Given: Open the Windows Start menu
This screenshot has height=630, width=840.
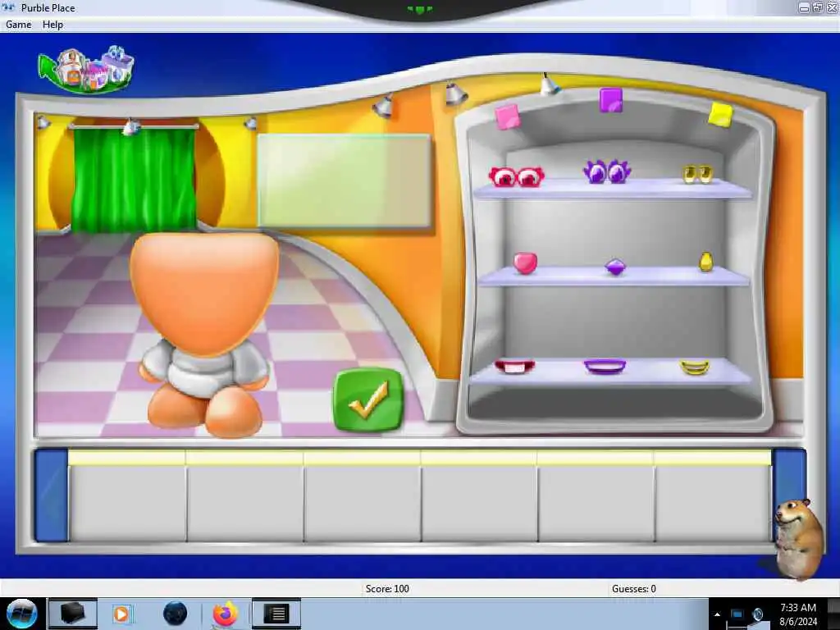Looking at the screenshot, I should [21, 614].
